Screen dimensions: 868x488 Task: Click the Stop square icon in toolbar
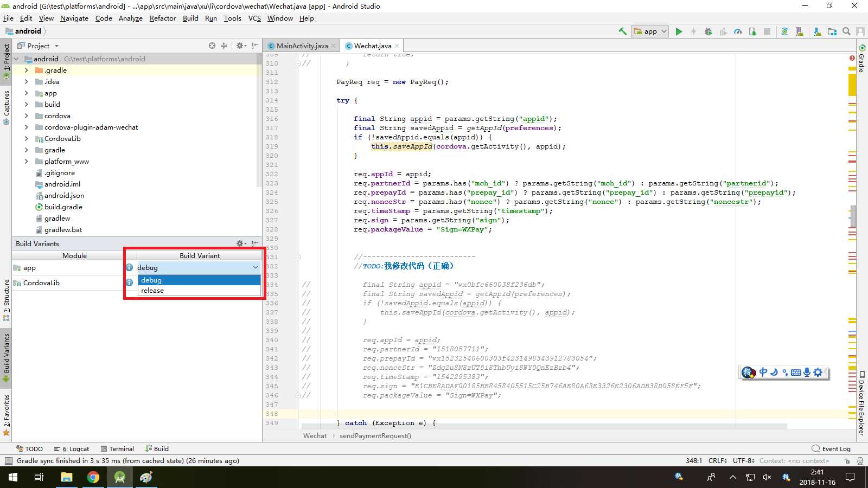(x=767, y=31)
